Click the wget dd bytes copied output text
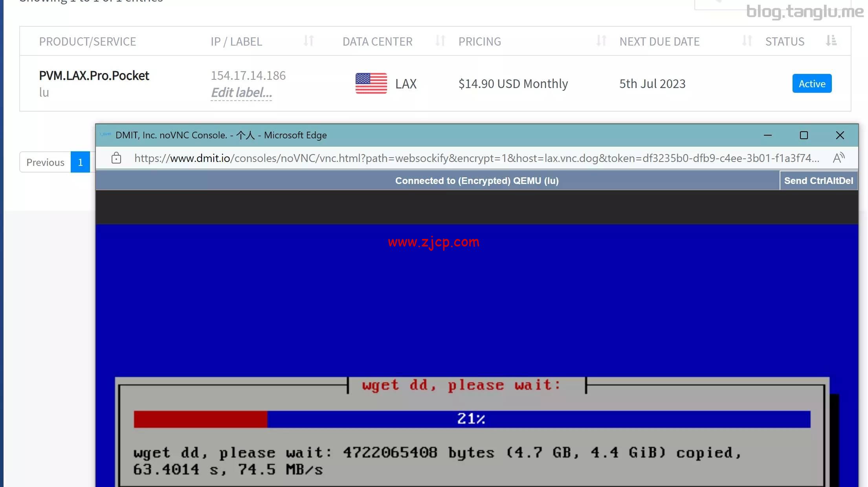This screenshot has height=487, width=868. pos(437,461)
